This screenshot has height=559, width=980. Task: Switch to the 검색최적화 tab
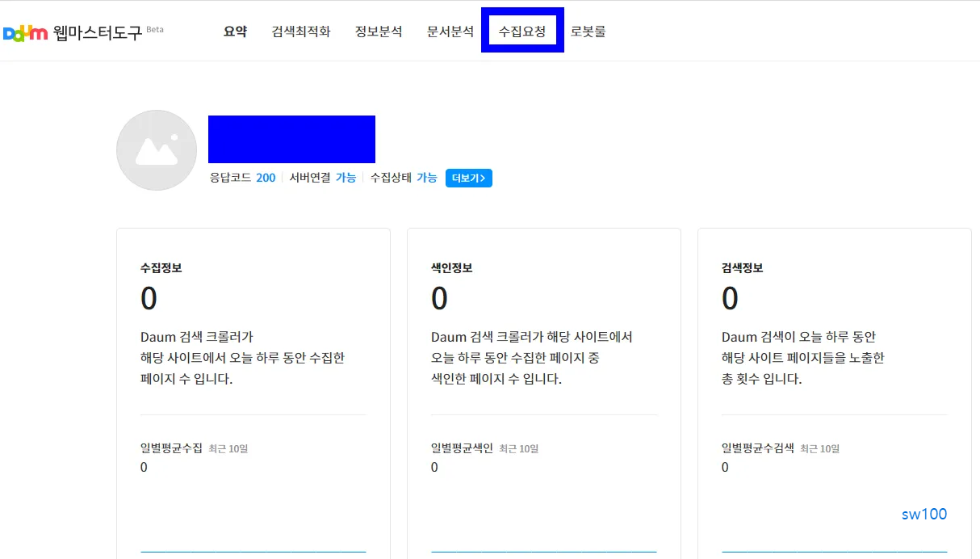tap(301, 30)
